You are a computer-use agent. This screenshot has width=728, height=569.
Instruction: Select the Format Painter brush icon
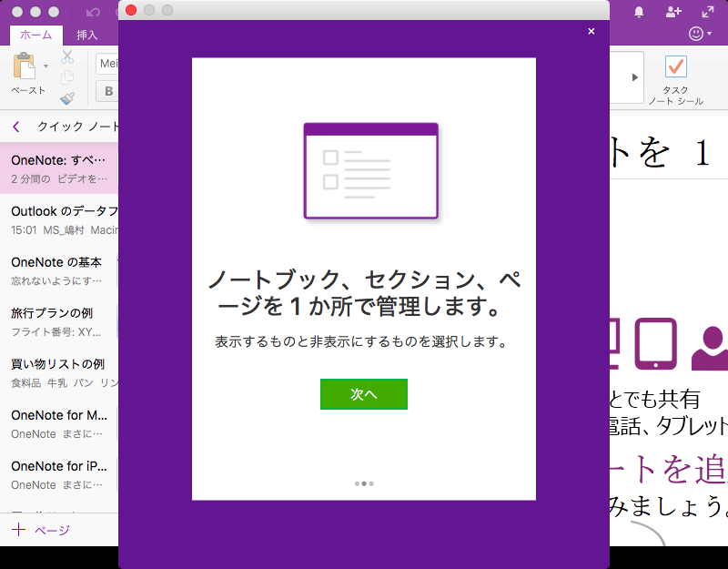click(x=67, y=98)
